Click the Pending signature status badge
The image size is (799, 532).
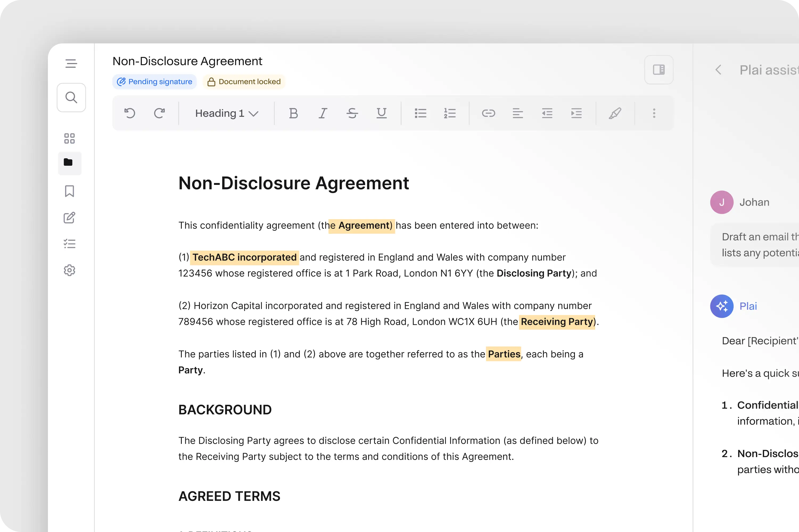pos(155,81)
